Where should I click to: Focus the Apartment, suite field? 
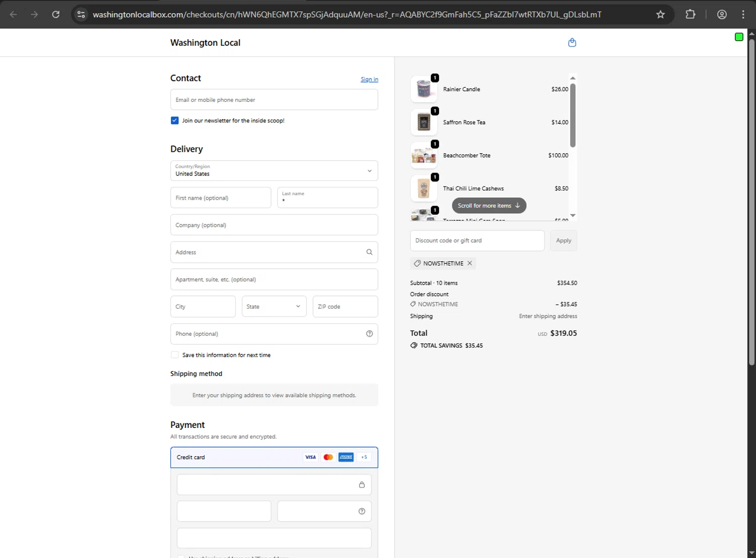pos(274,279)
